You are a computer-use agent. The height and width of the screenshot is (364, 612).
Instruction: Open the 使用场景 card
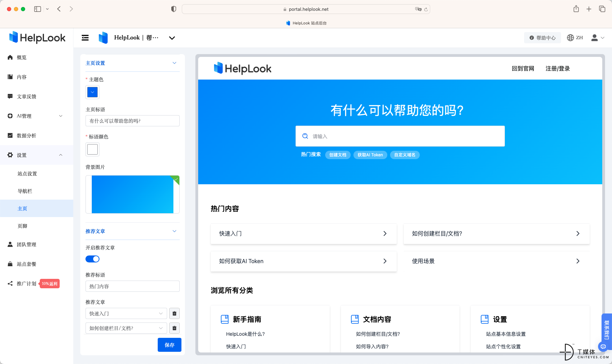497,261
